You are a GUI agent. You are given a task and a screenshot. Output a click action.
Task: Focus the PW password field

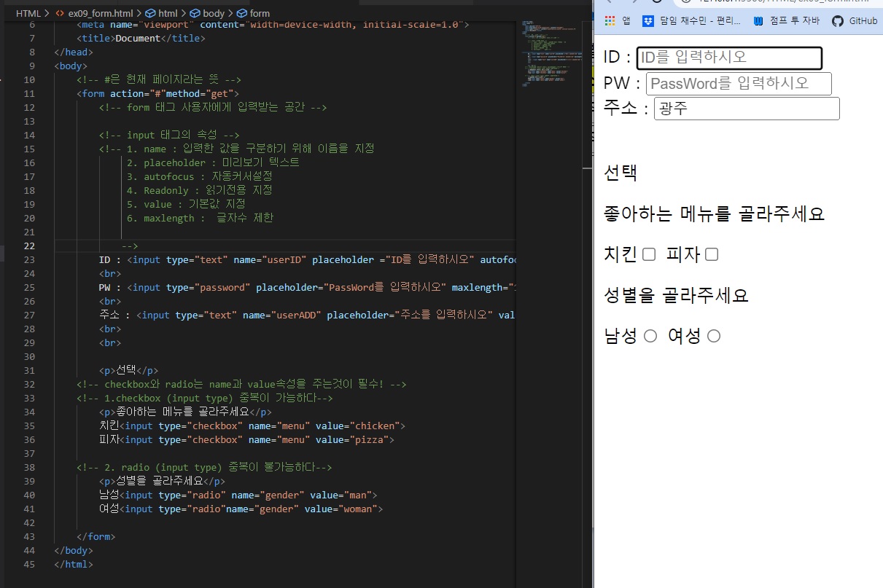(x=739, y=83)
